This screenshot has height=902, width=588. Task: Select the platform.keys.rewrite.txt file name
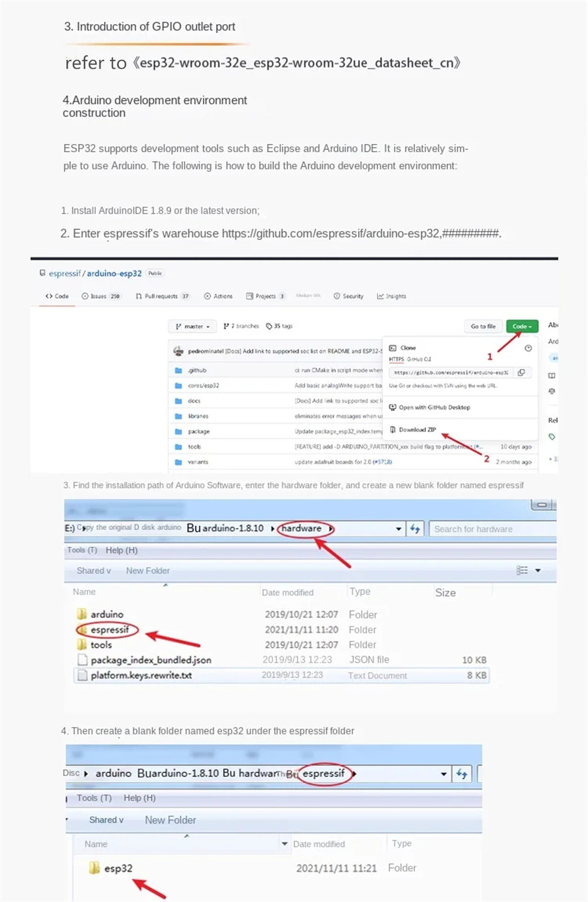[141, 675]
